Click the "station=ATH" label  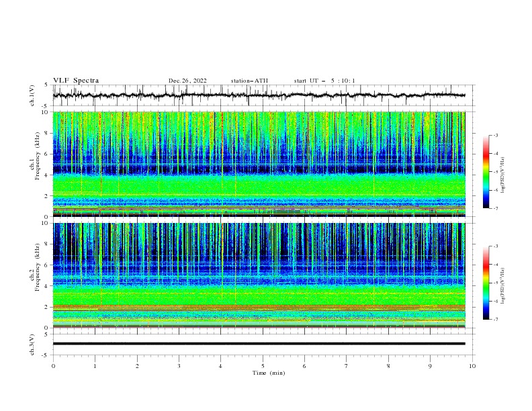(x=249, y=81)
